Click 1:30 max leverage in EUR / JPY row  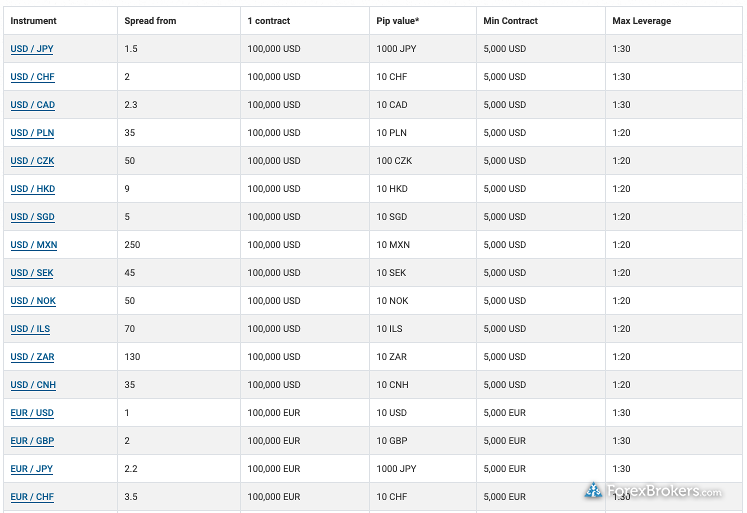point(621,469)
